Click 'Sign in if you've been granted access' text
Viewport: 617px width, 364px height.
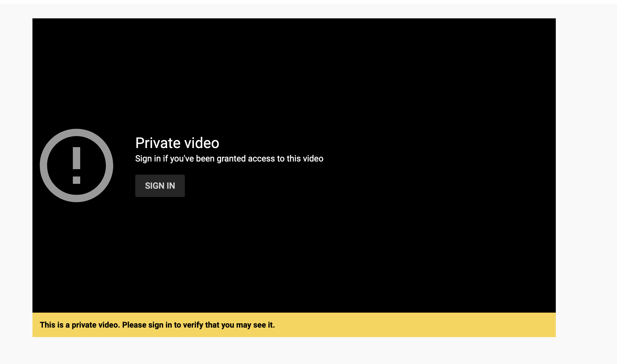point(229,158)
